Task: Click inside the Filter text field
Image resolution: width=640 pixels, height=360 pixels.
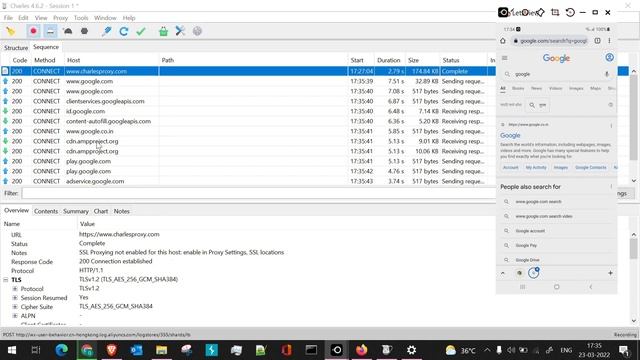Action: pyautogui.click(x=259, y=193)
